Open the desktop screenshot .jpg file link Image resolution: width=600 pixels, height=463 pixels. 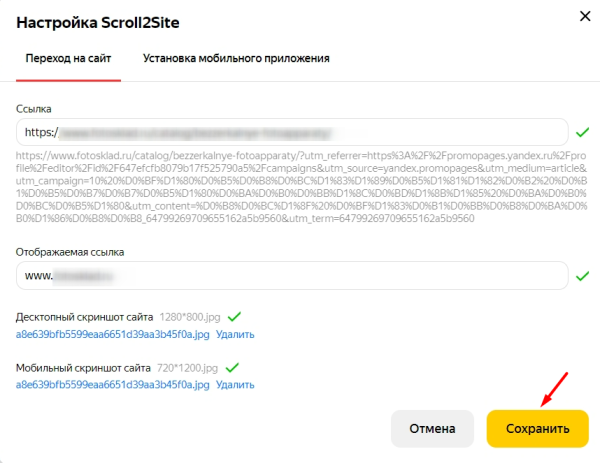pyautogui.click(x=113, y=333)
